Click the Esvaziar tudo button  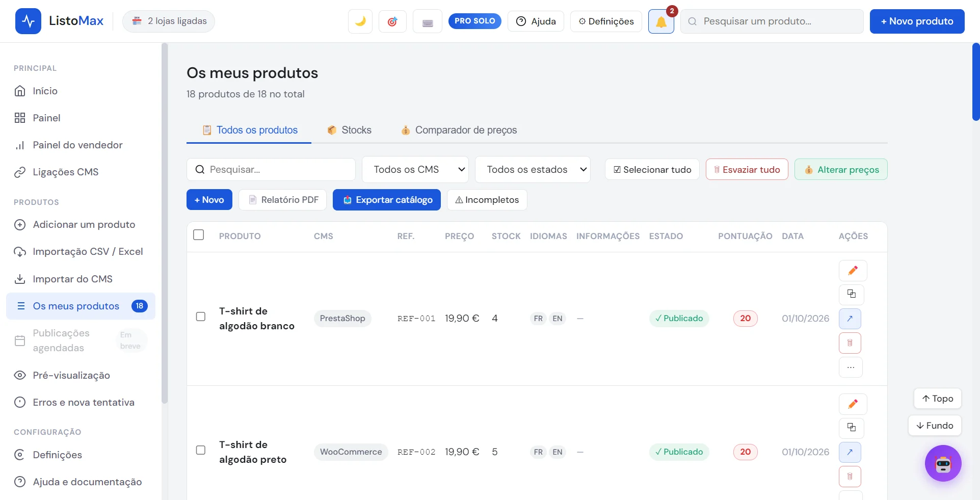pos(747,170)
